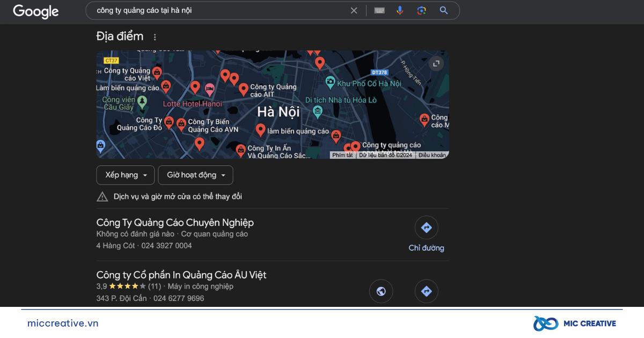Get directions to Công Ty Quảng Cáo Chuyên Nghiệp

(426, 228)
